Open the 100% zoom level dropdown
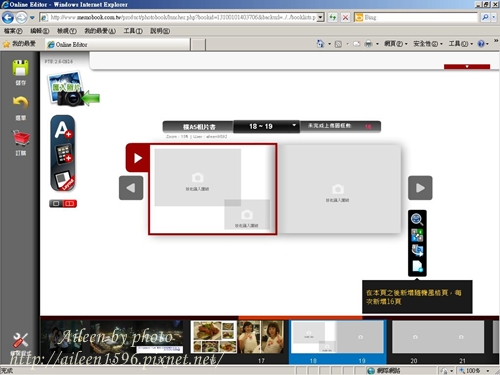Screen dimensions: 500x375 pos(488,371)
